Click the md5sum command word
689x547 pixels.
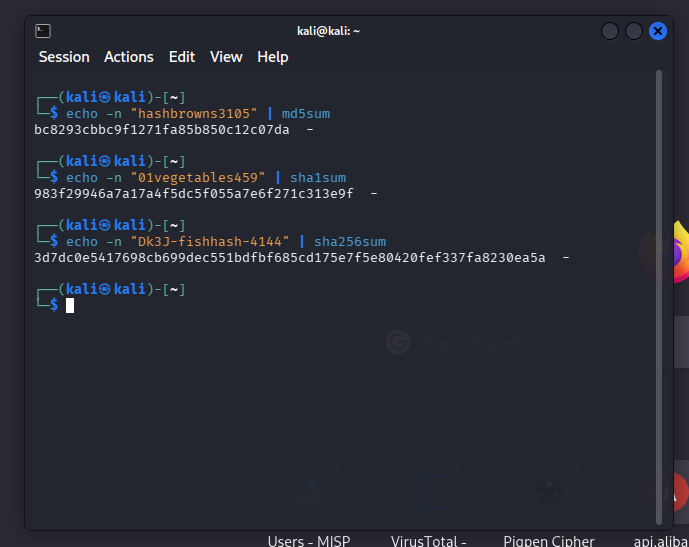click(x=306, y=114)
